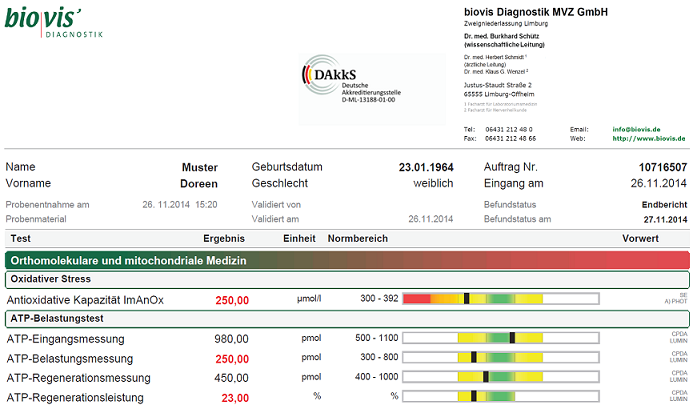Click the 'Probenmaterial' label
The width and height of the screenshot is (697, 413).
pyautogui.click(x=36, y=219)
